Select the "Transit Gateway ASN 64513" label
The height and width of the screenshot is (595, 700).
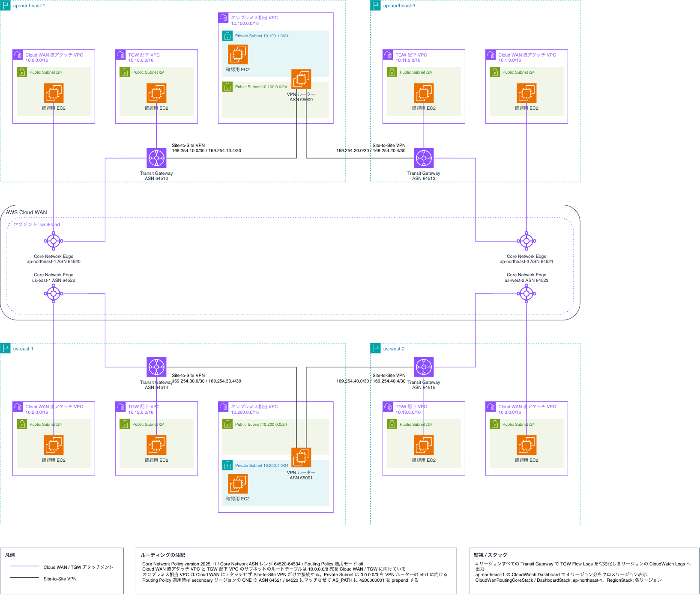(424, 176)
